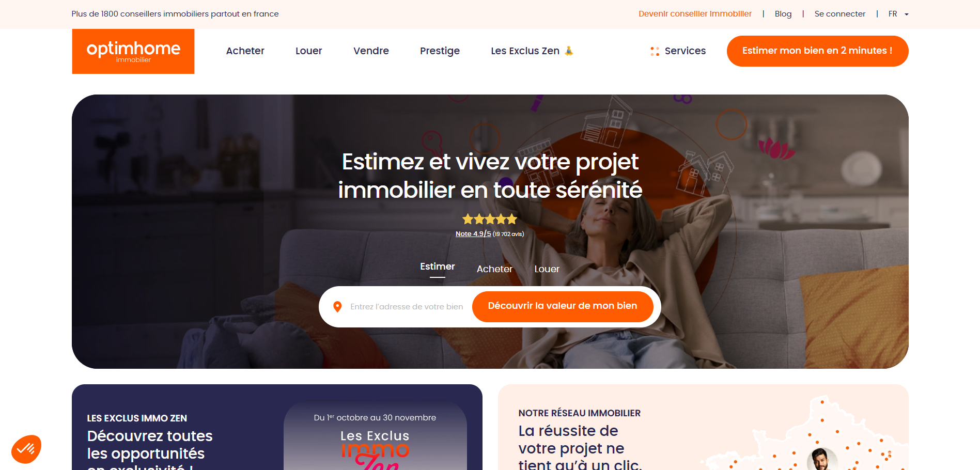Open the Acheter navigation menu

coord(245,51)
